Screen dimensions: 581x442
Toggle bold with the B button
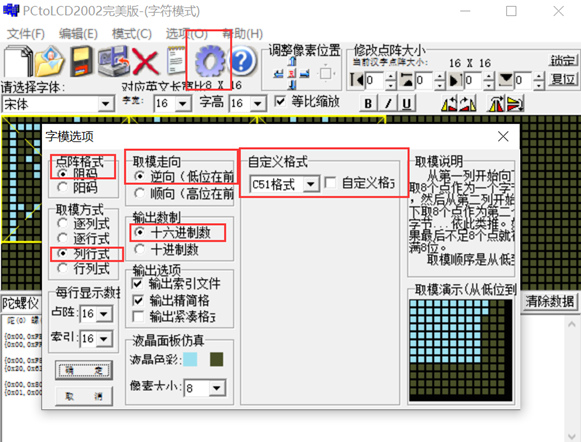[x=368, y=103]
